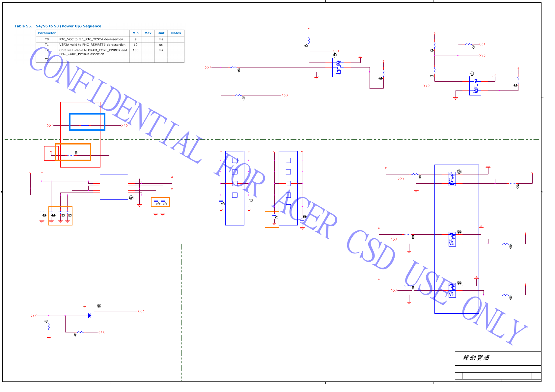The image size is (555, 392).
Task: Click the 'ms' unit in T0 row
Action: click(x=161, y=39)
